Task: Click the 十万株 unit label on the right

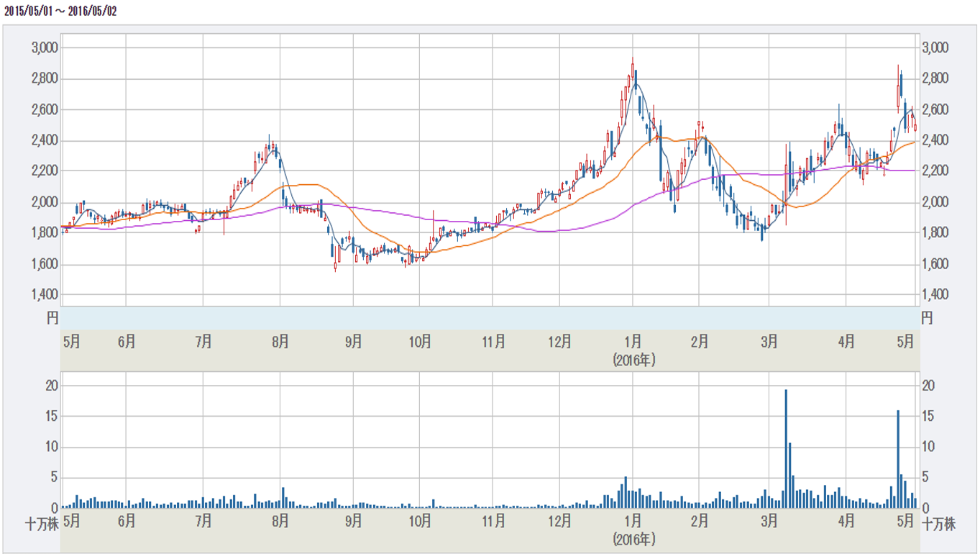Action: pos(939,522)
